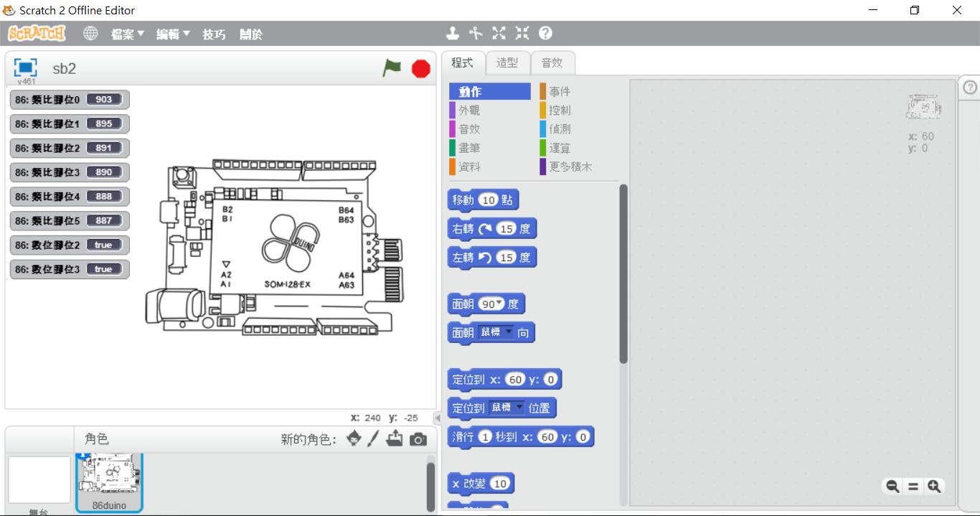Viewport: 980px width, 516px height.
Task: Select the 資料 block category
Action: (490, 166)
